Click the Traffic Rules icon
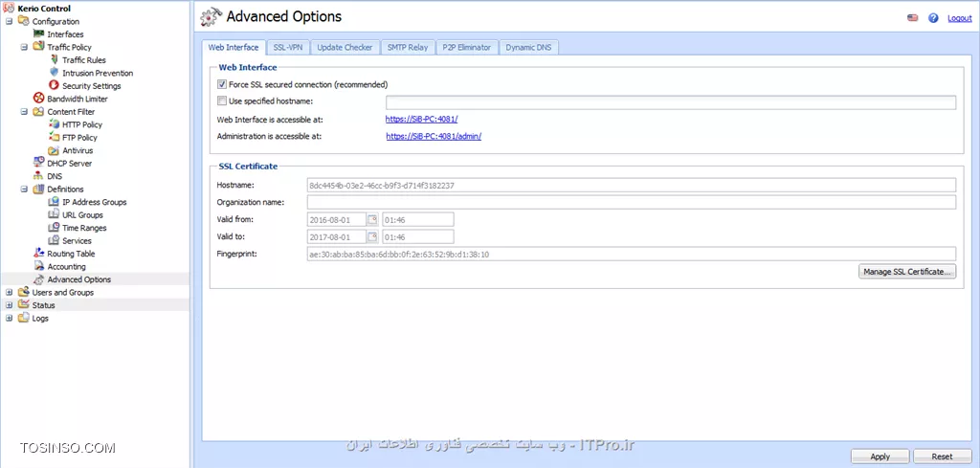This screenshot has width=980, height=468. tap(54, 60)
